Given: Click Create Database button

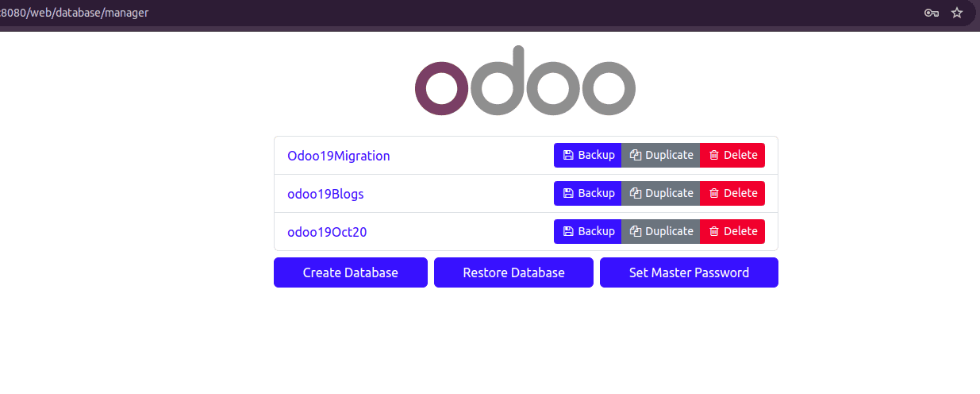Looking at the screenshot, I should coord(351,272).
